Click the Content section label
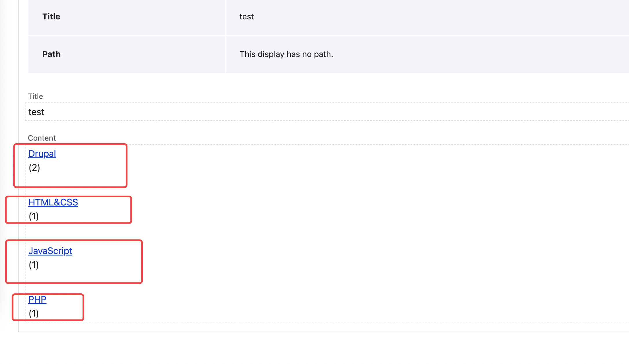Screen dimensions: 629x364 pos(42,138)
